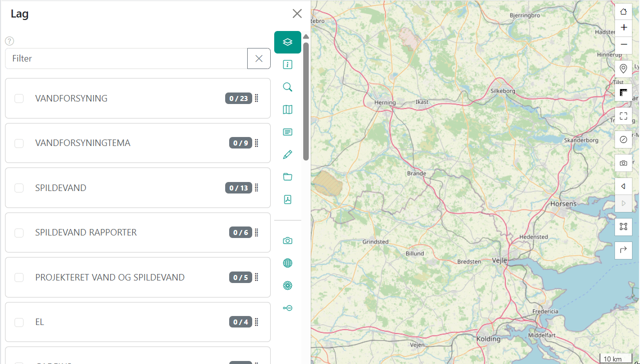Open the search magnifier tool

[287, 87]
